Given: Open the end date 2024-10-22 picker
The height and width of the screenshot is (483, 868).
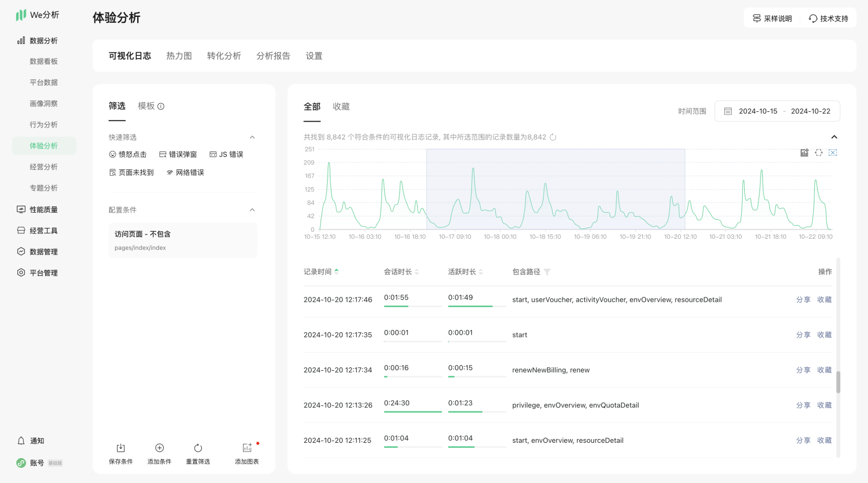Looking at the screenshot, I should pyautogui.click(x=810, y=111).
